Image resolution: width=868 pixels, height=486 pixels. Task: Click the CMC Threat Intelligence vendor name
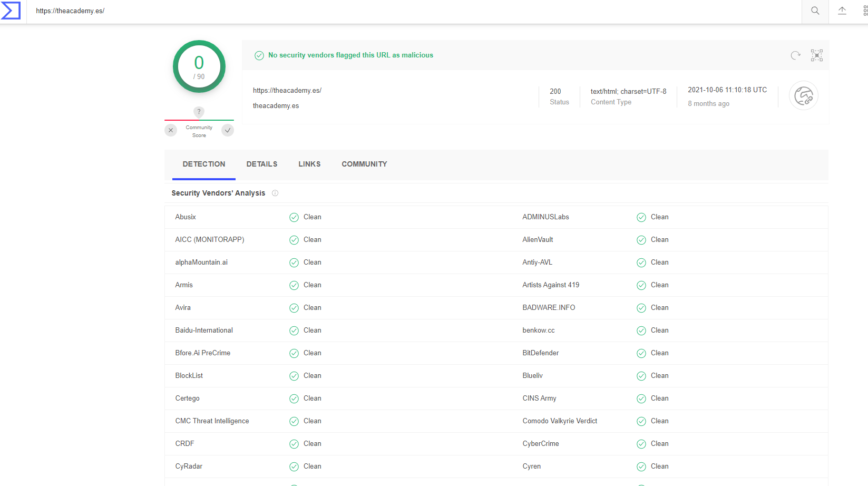[x=212, y=421]
